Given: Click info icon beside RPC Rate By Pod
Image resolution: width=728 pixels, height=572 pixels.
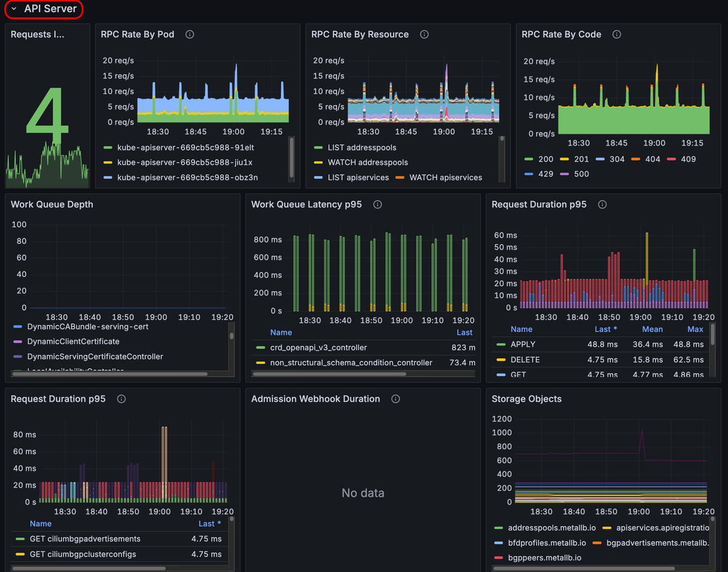Looking at the screenshot, I should pyautogui.click(x=189, y=35).
